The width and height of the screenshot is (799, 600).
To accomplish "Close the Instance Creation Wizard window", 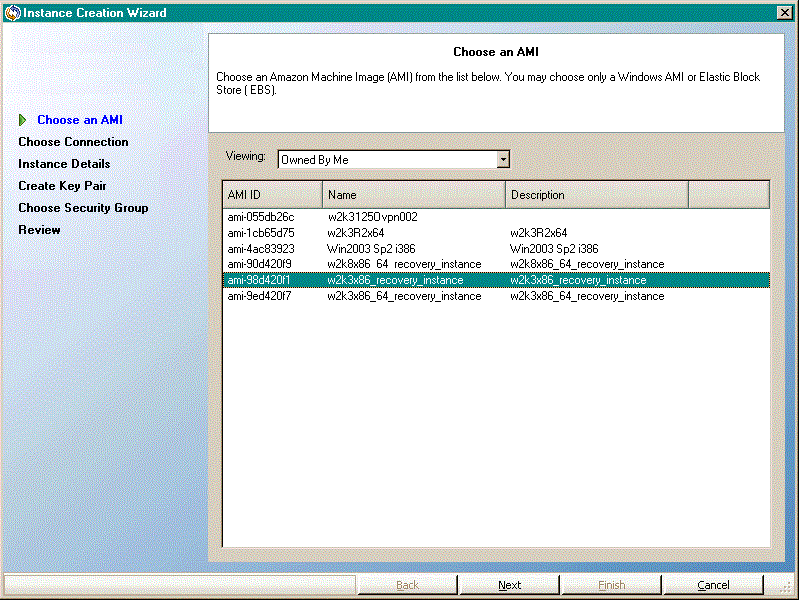I will coord(785,13).
